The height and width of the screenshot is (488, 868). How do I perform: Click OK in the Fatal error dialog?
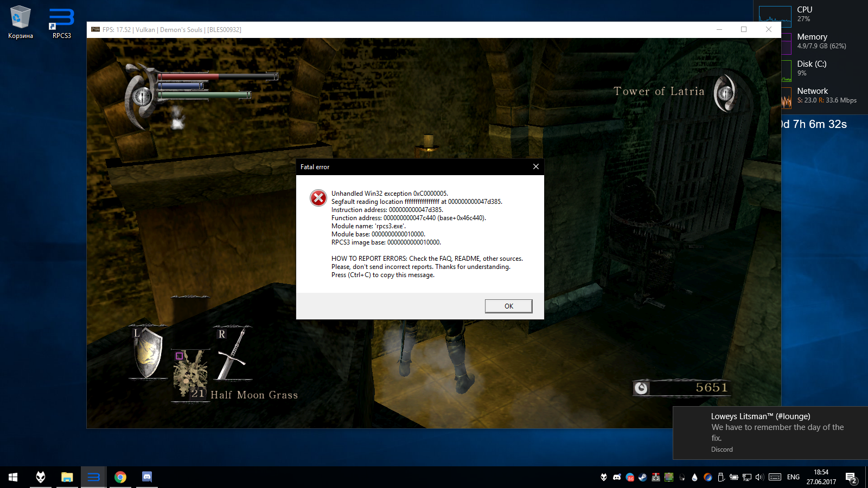[x=508, y=306]
